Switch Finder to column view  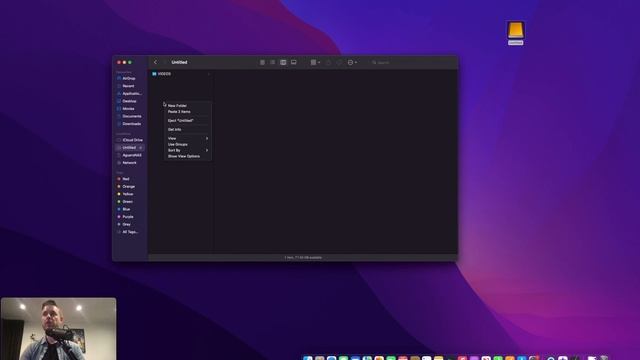(283, 62)
